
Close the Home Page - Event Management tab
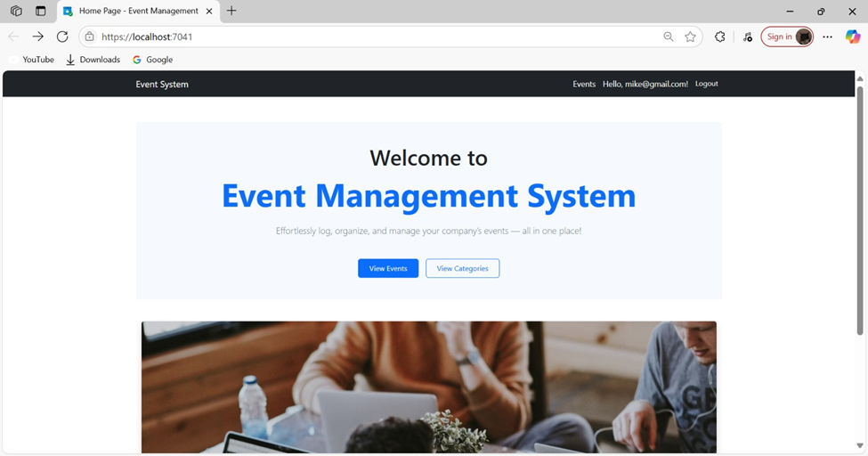(209, 11)
